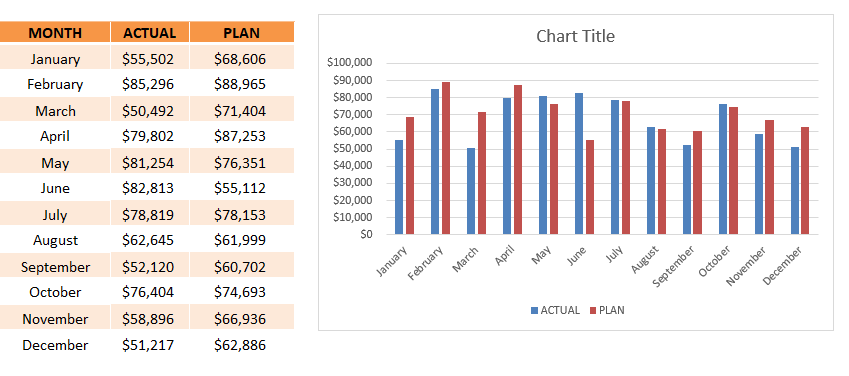Click the July plan value $78,153
Image resolution: width=849 pixels, height=376 pixels.
[241, 214]
